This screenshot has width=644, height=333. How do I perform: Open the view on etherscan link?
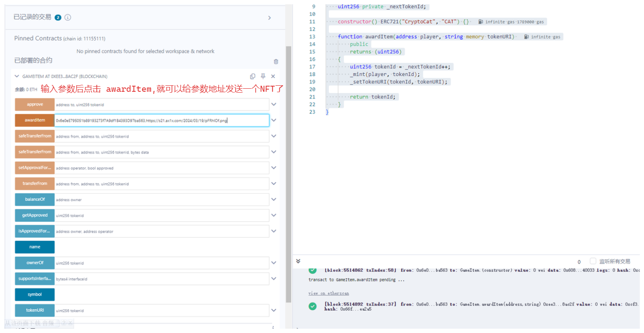[x=329, y=293]
